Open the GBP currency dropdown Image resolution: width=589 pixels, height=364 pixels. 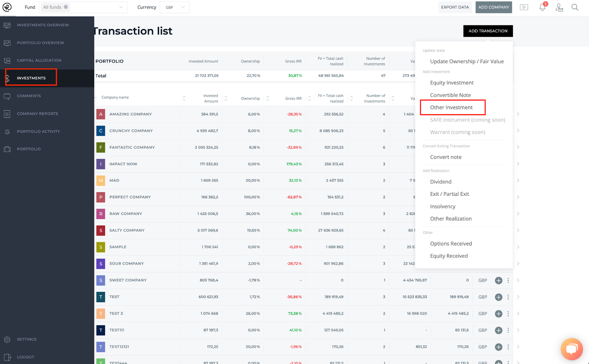click(x=174, y=7)
